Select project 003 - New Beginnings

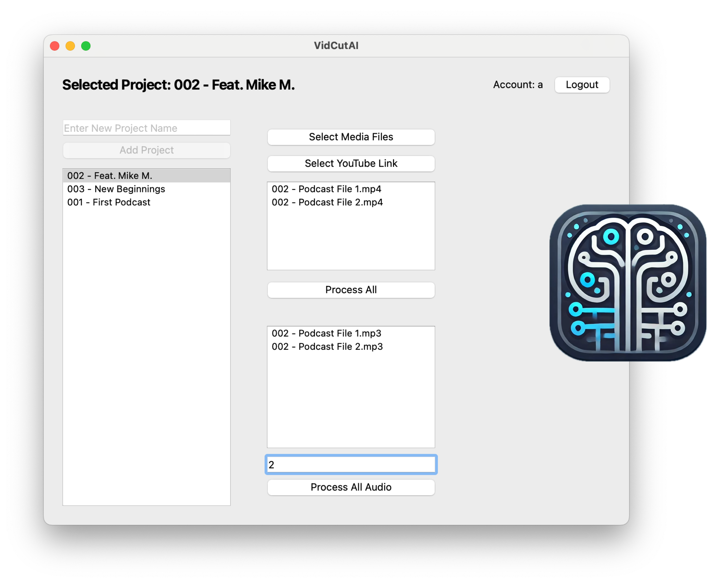click(116, 189)
